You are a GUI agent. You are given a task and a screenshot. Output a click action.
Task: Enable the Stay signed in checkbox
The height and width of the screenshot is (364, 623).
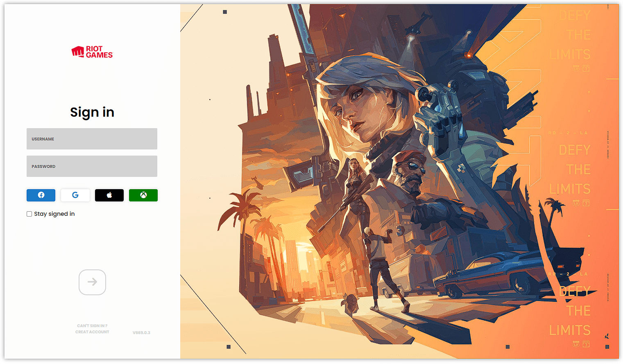[x=29, y=214]
